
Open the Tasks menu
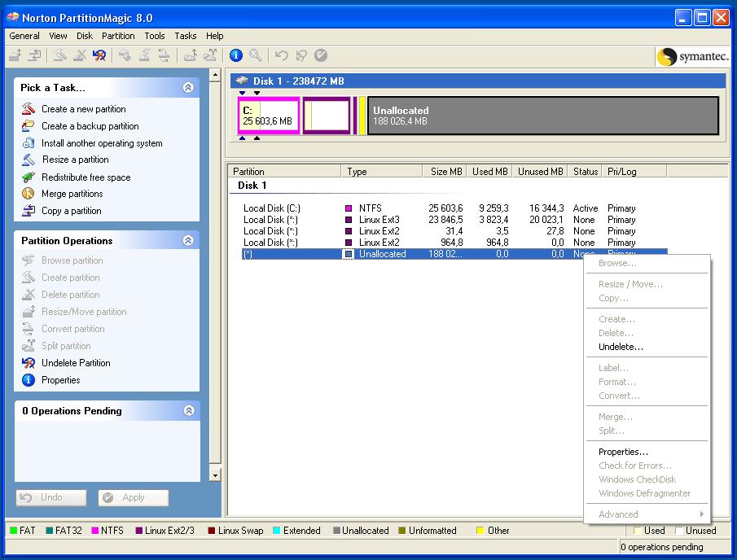[185, 36]
